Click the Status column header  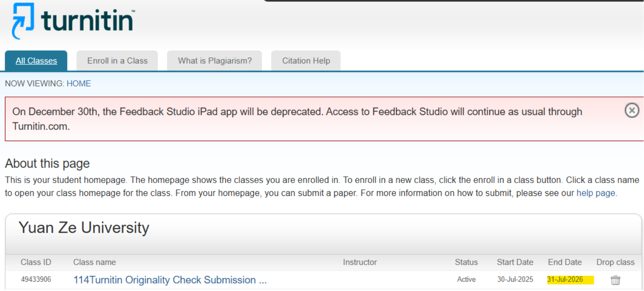point(466,263)
